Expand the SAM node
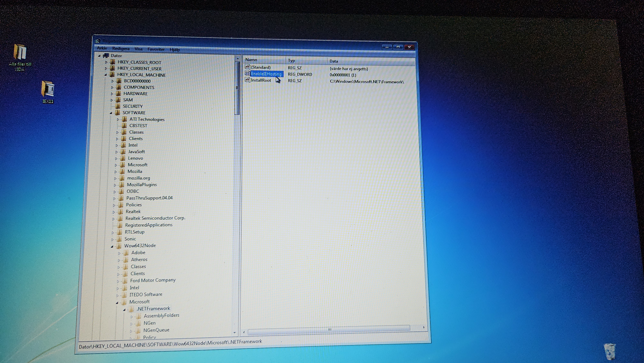The image size is (644, 363). click(112, 100)
